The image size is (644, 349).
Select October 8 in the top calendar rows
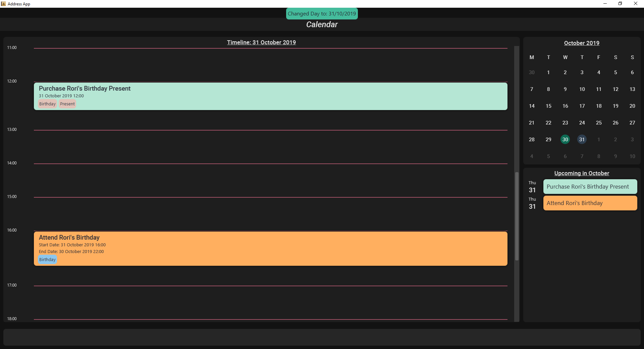548,89
